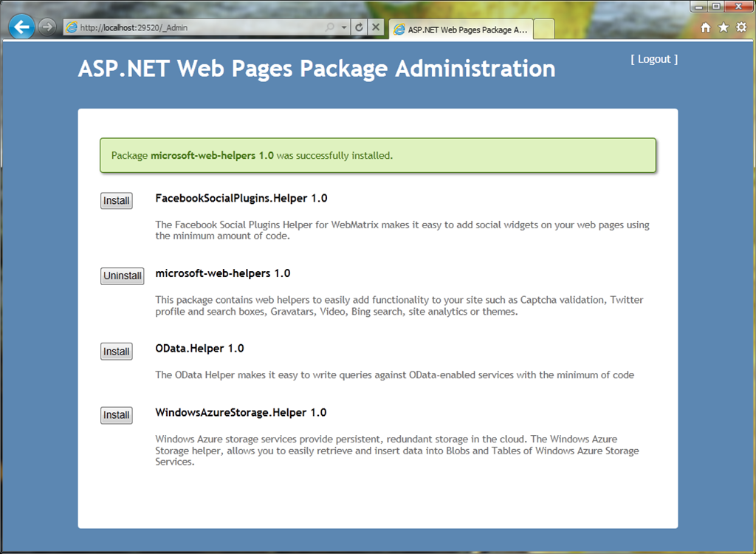Screen dimensions: 756x554
Task: Go back with the browser Back arrow
Action: (21, 27)
